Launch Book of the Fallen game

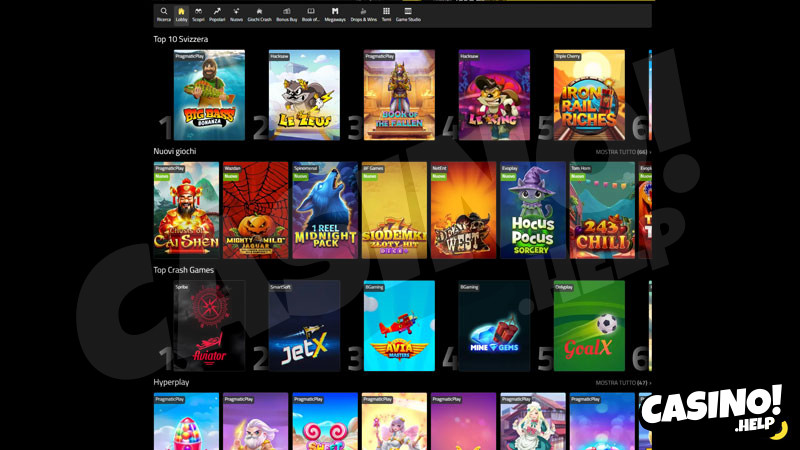pos(399,95)
